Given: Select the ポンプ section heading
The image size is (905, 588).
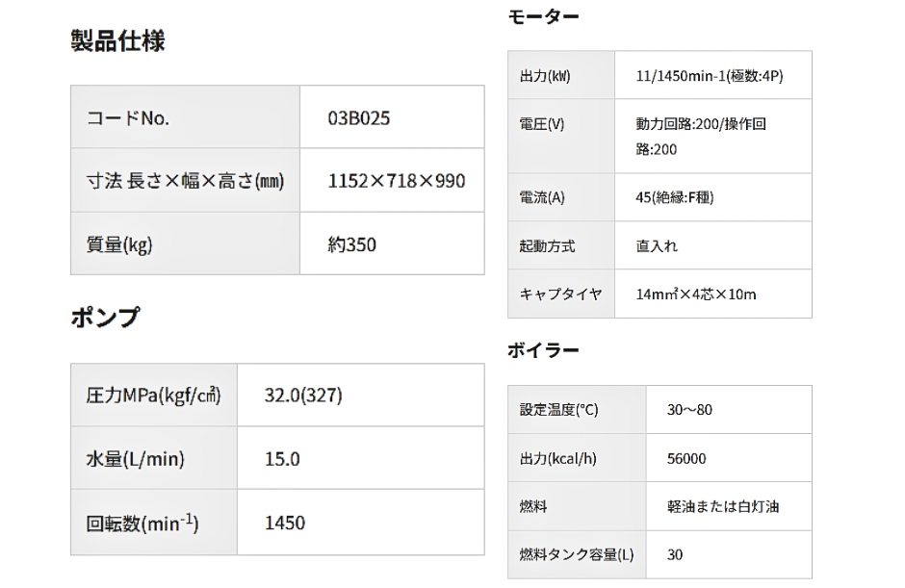Looking at the screenshot, I should click(105, 318).
